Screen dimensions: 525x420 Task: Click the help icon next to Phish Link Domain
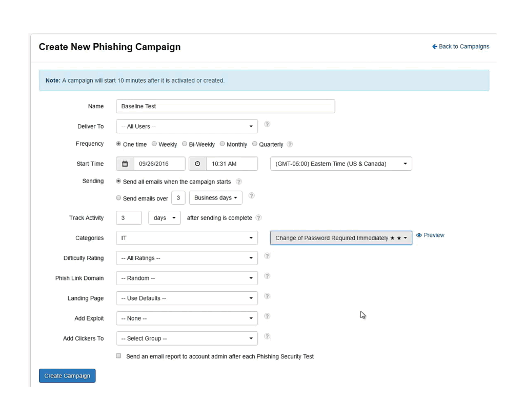[x=267, y=276]
